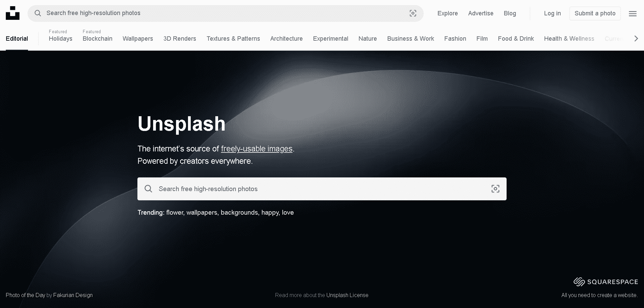The image size is (644, 308).
Task: Search trending term backgrounds
Action: coord(239,213)
